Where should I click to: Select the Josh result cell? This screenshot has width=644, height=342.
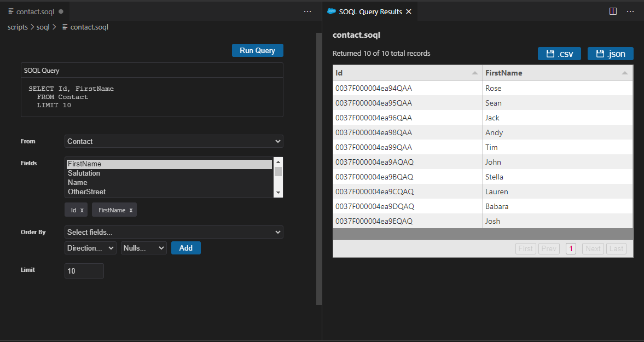pos(558,221)
